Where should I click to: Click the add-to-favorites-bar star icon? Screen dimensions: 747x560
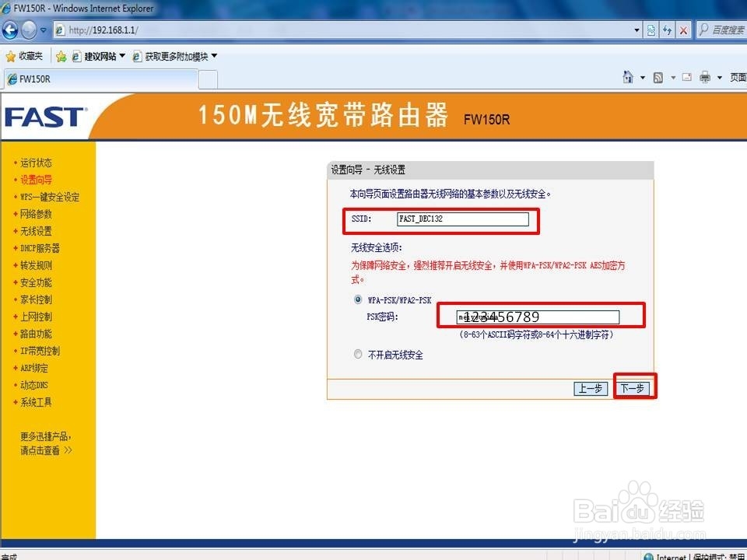coord(61,57)
